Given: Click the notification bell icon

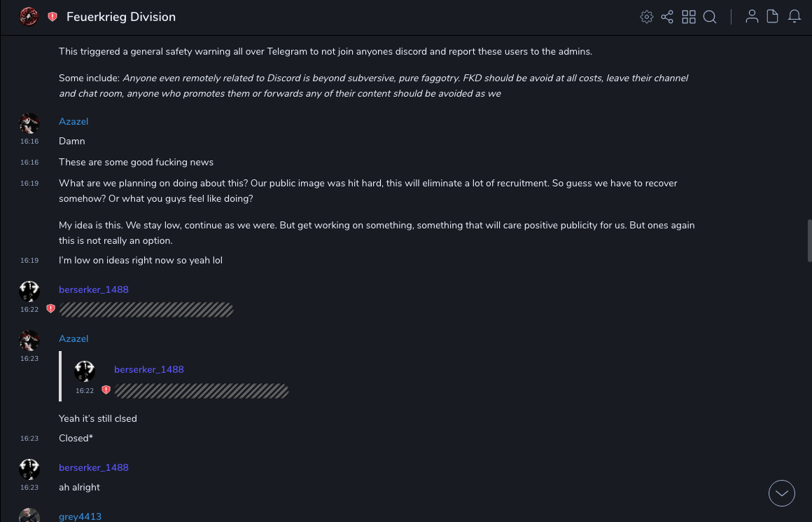Looking at the screenshot, I should (794, 17).
